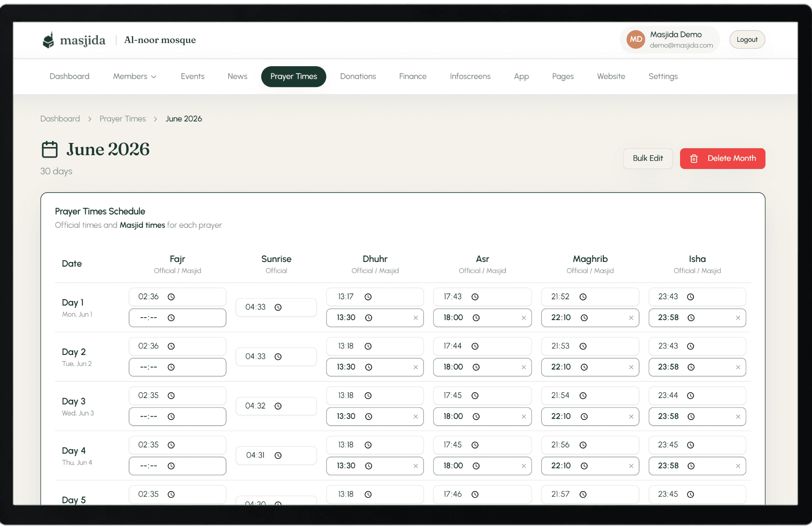Clear Day 1 masjid Asr 18:00
Viewport: 812px width, 528px height.
click(524, 318)
